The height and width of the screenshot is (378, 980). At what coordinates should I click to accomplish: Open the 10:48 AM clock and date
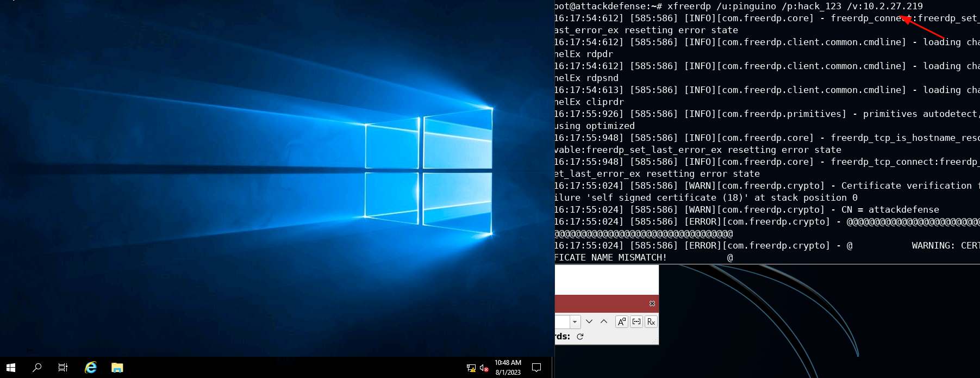(x=508, y=368)
